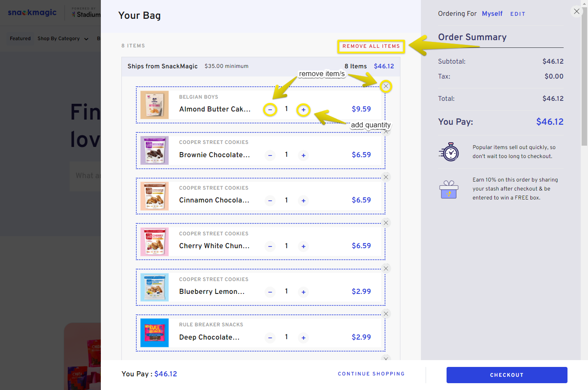Select the $9.59 Almond Butter price
Image resolution: width=588 pixels, height=390 pixels.
[x=362, y=109]
